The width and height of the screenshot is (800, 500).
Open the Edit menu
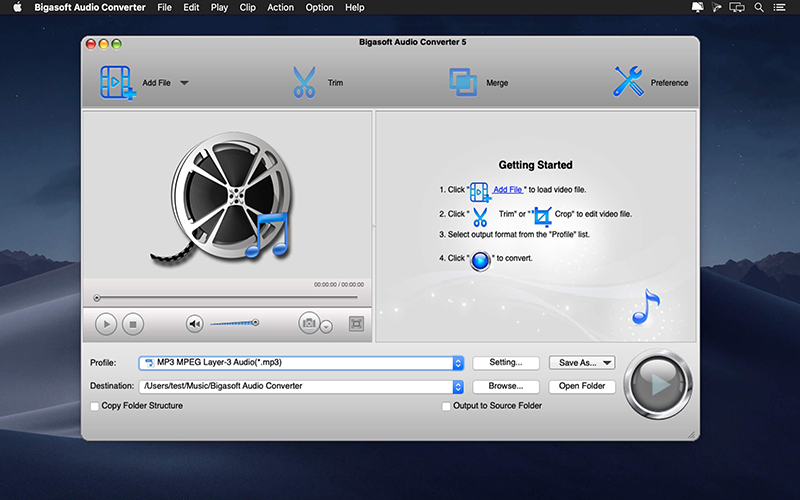[191, 7]
